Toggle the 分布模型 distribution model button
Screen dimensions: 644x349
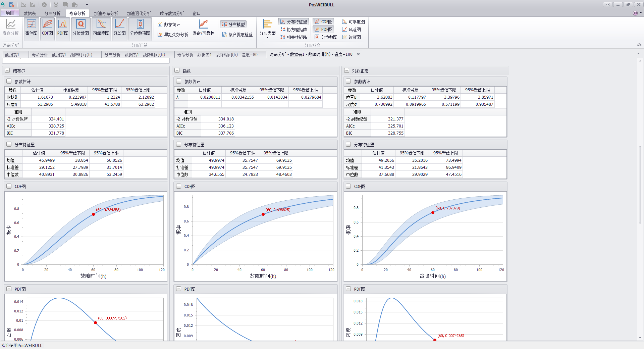pyautogui.click(x=233, y=24)
